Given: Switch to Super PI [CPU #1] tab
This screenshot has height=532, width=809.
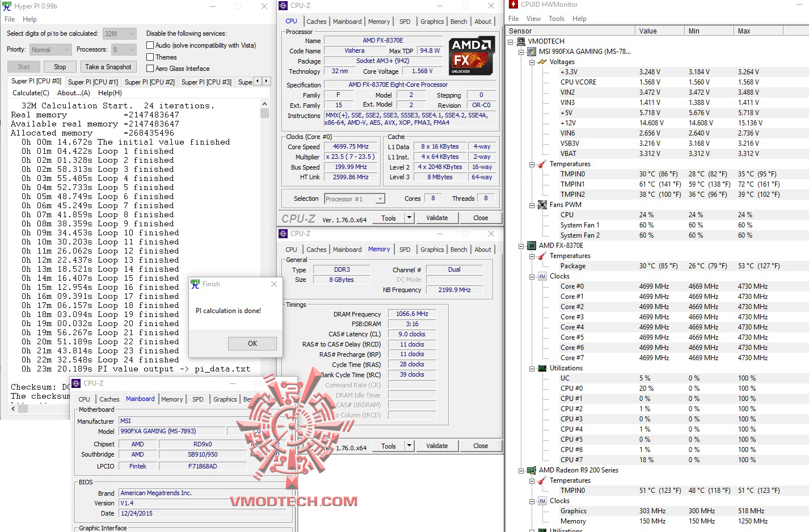Looking at the screenshot, I should tap(93, 82).
